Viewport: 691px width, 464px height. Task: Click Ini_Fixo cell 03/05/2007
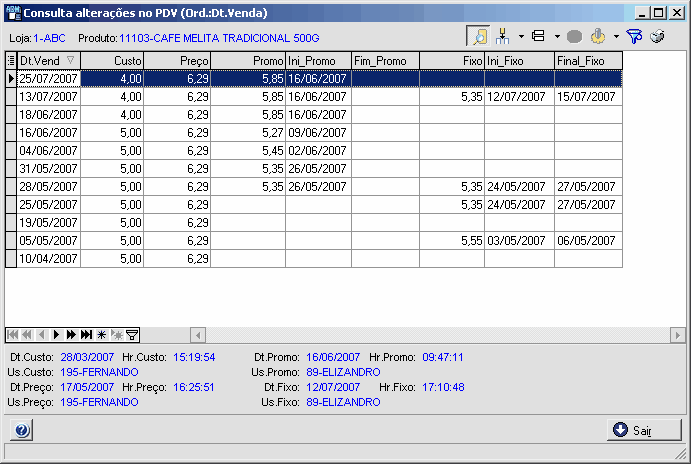[520, 241]
